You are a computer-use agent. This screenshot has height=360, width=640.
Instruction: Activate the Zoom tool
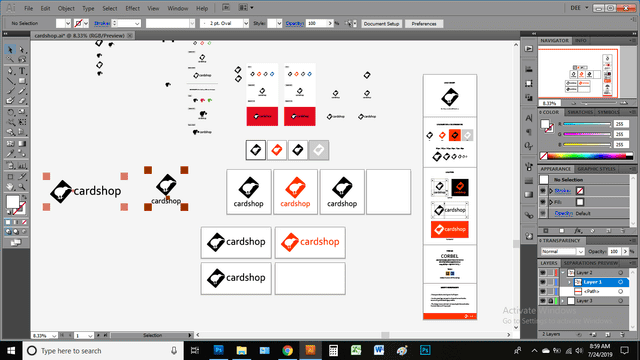click(22, 187)
